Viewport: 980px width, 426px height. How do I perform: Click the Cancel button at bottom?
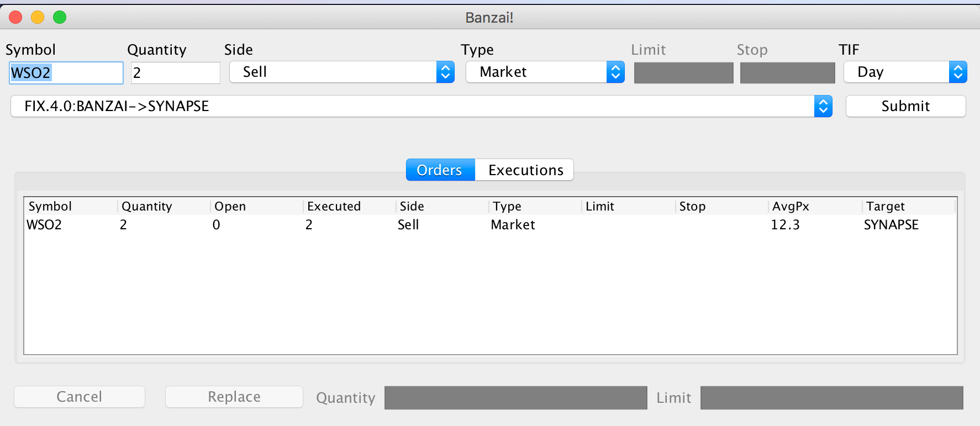[80, 397]
